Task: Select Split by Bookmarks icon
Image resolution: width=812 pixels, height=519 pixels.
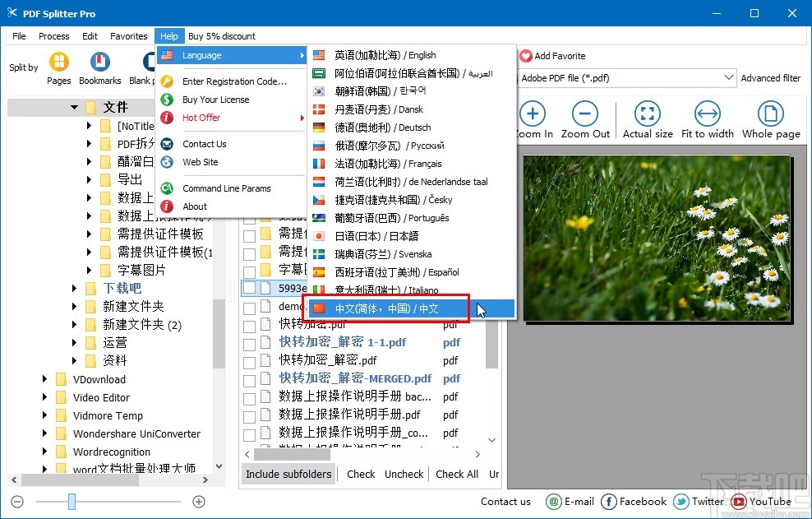Action: (100, 62)
